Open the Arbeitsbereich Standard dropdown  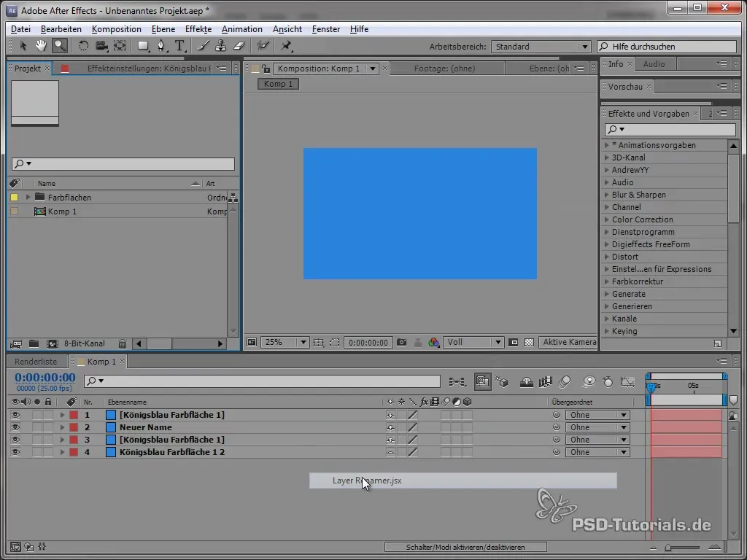click(541, 47)
